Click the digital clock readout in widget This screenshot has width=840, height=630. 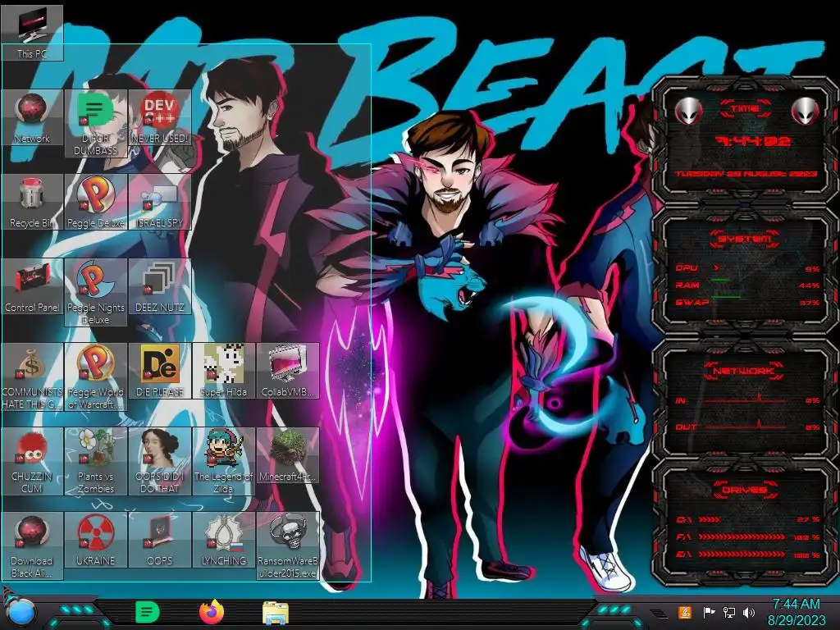tap(753, 141)
